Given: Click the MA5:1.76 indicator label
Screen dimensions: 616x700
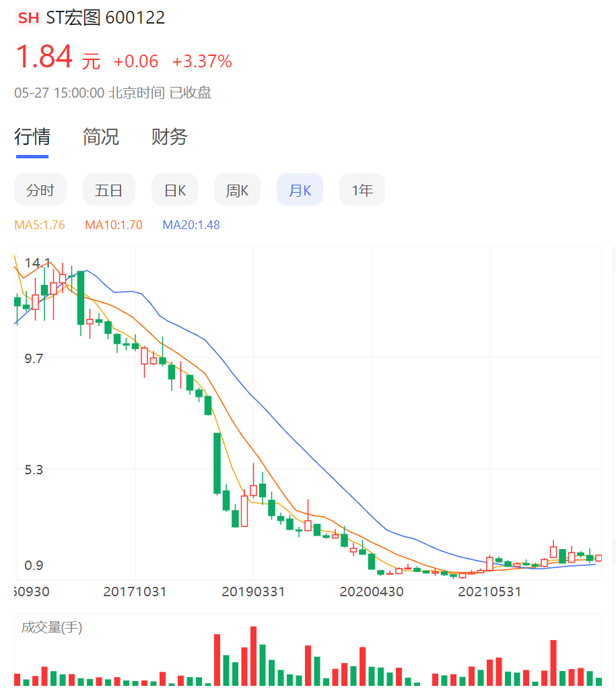Looking at the screenshot, I should [40, 225].
